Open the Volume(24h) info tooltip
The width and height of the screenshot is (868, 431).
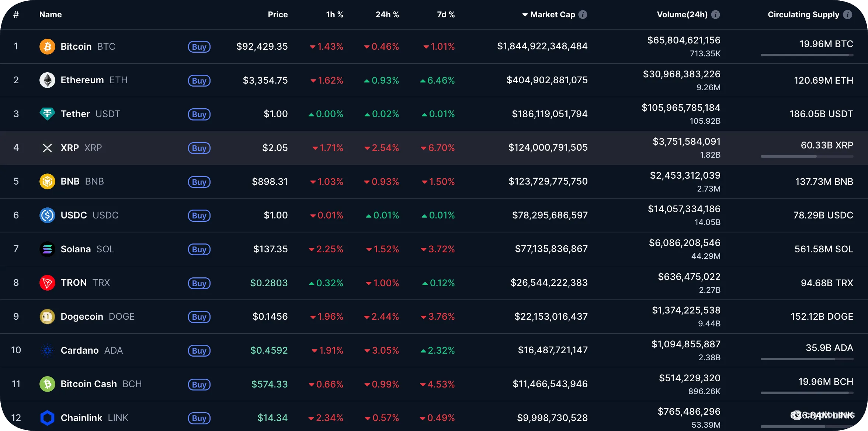click(x=716, y=14)
